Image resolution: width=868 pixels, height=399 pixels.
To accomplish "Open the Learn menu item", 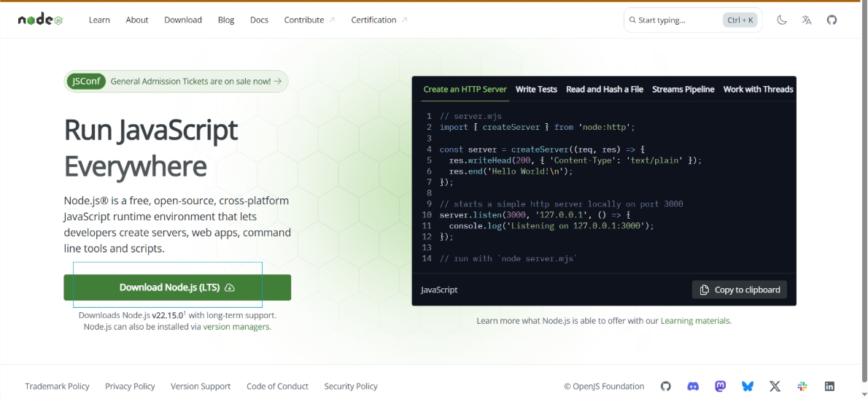I will [99, 20].
